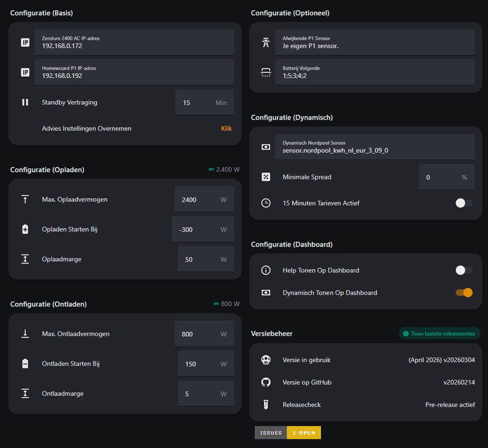Viewport: 488px width, 448px height.
Task: Open the Issues 1 Open badge
Action: pos(288,433)
